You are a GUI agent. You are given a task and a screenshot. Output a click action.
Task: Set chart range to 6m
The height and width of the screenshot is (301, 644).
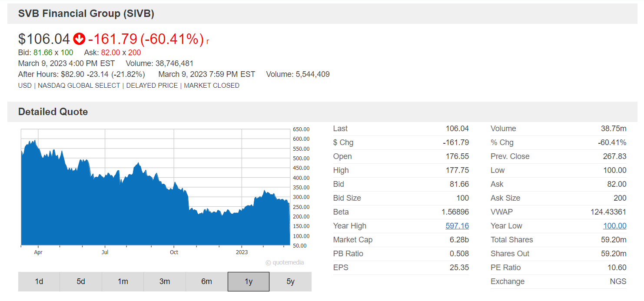(207, 281)
